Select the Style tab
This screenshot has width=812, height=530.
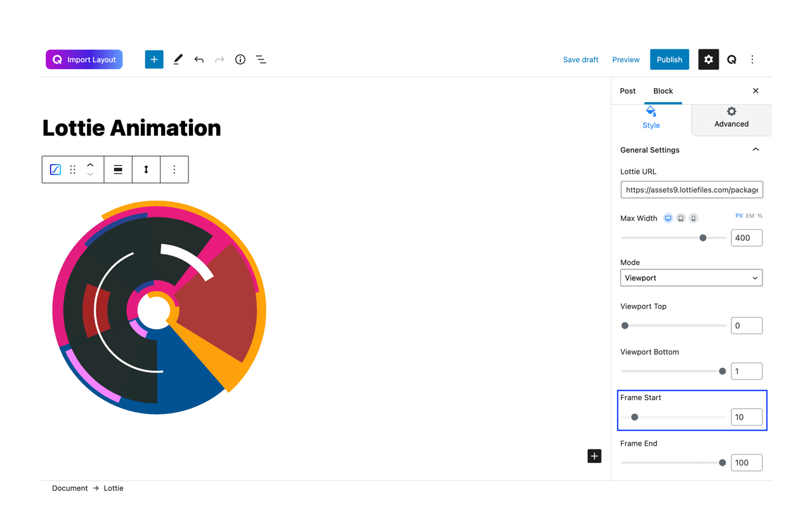(x=651, y=119)
